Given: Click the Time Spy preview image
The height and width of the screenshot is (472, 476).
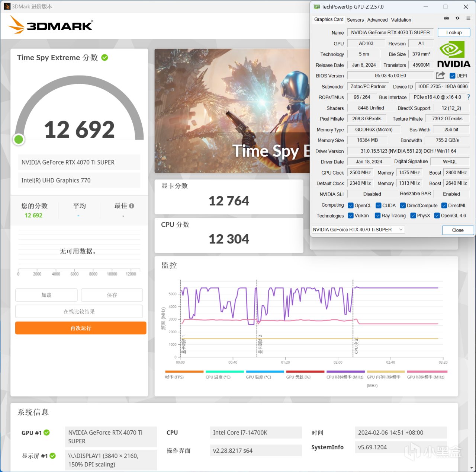Looking at the screenshot, I should [232, 111].
